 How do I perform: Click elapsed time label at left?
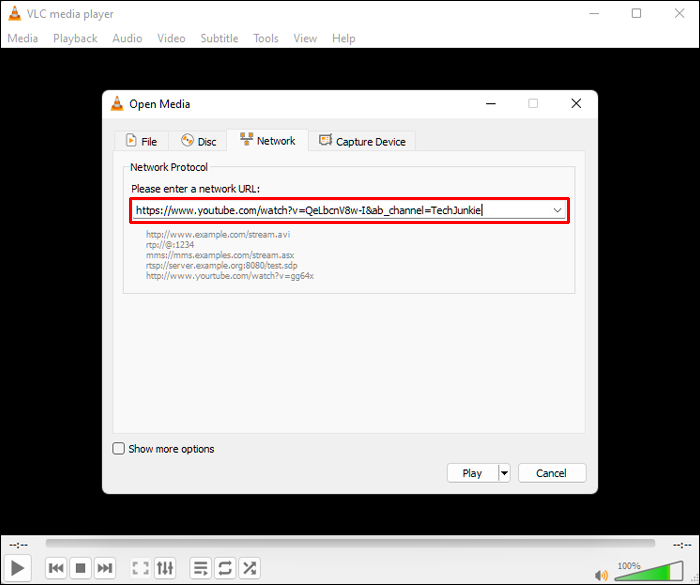pos(19,545)
